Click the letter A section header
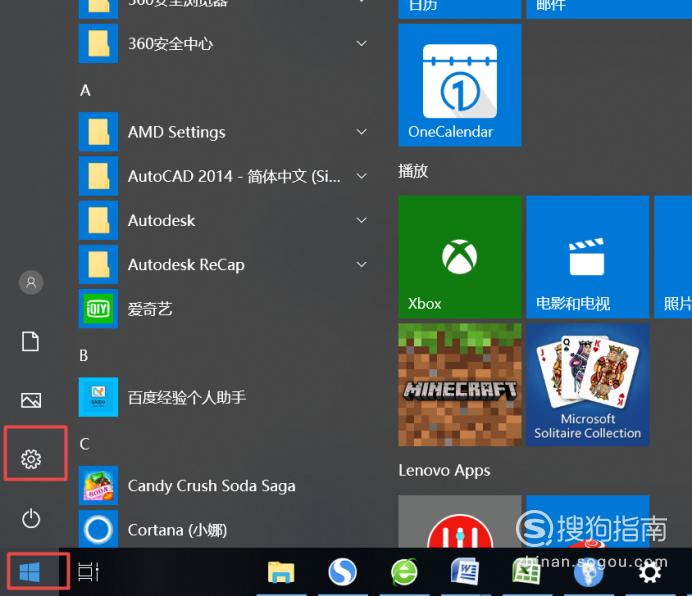 [85, 91]
